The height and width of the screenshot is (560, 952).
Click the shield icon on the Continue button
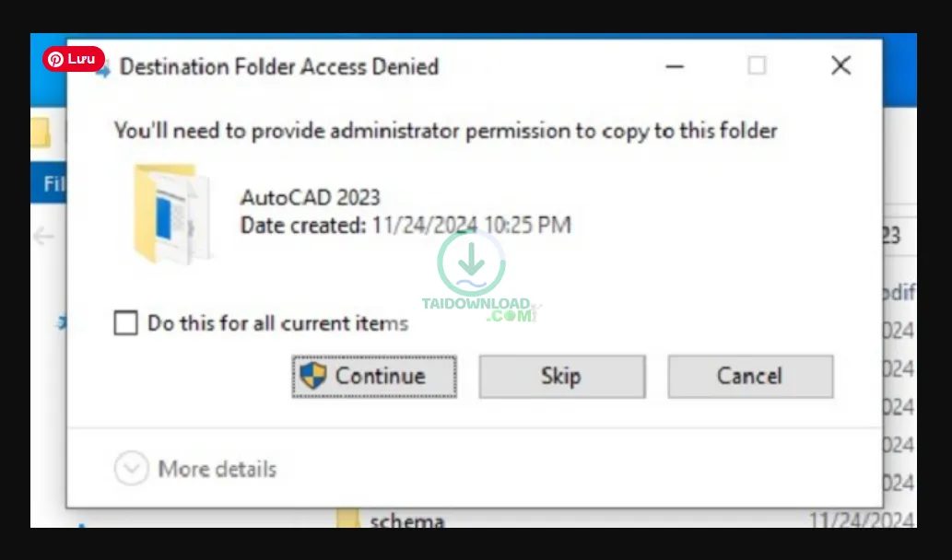pos(313,376)
